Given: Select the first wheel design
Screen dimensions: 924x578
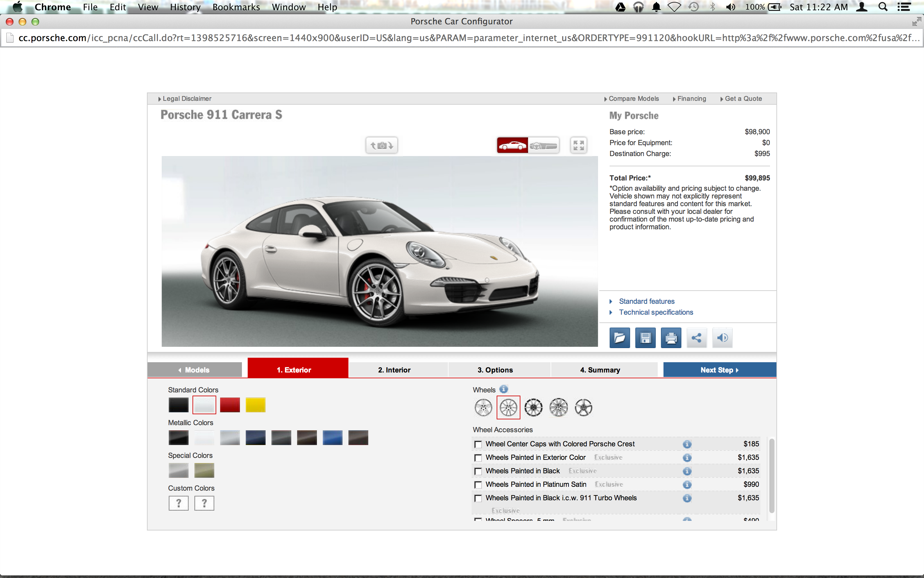Looking at the screenshot, I should point(483,407).
